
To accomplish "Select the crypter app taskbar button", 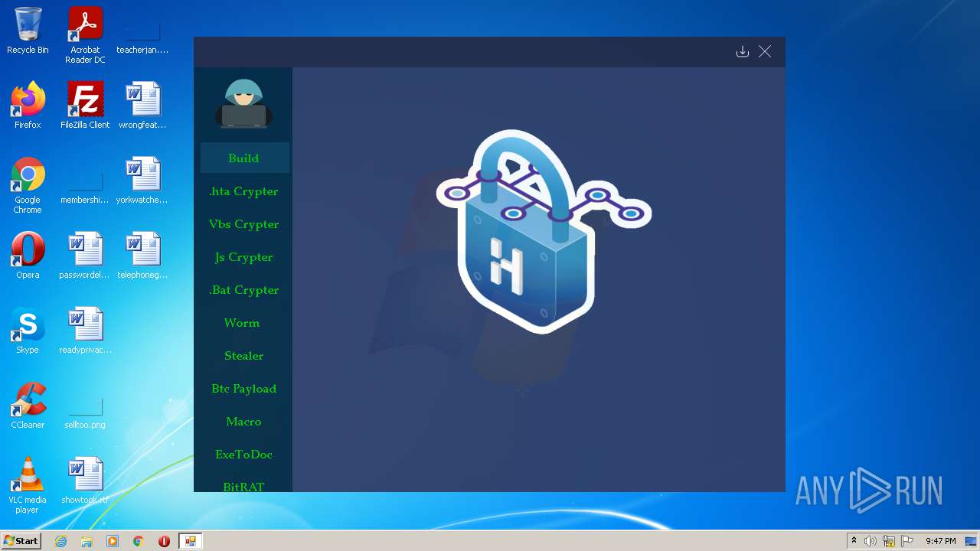I will click(x=190, y=541).
